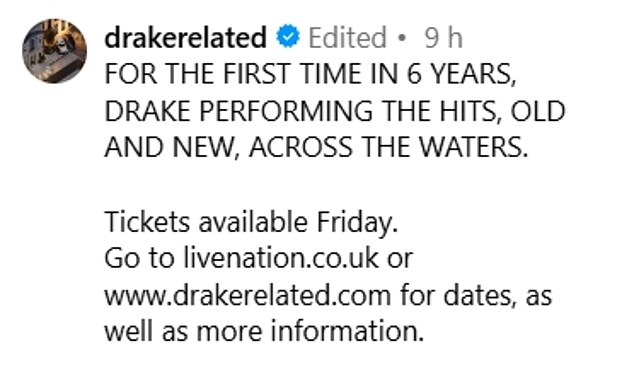Click the word ACROSS in the caption
Screen dimensions: 634x370
click(x=301, y=147)
